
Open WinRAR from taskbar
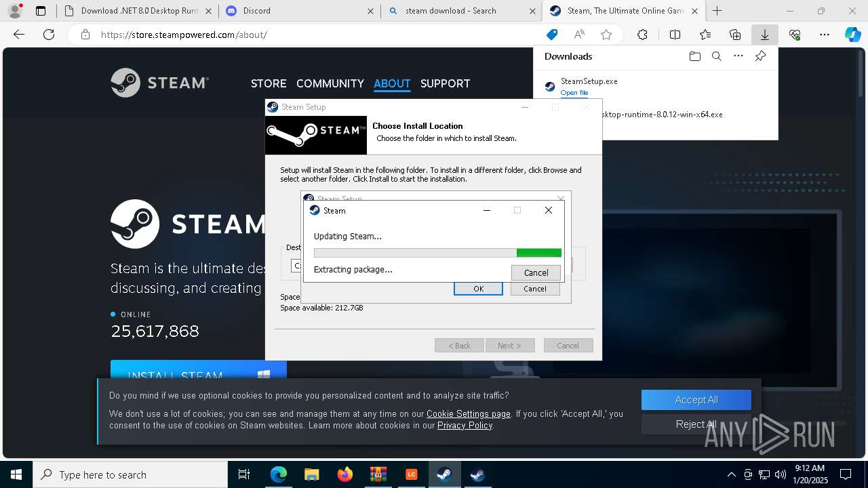tap(378, 474)
